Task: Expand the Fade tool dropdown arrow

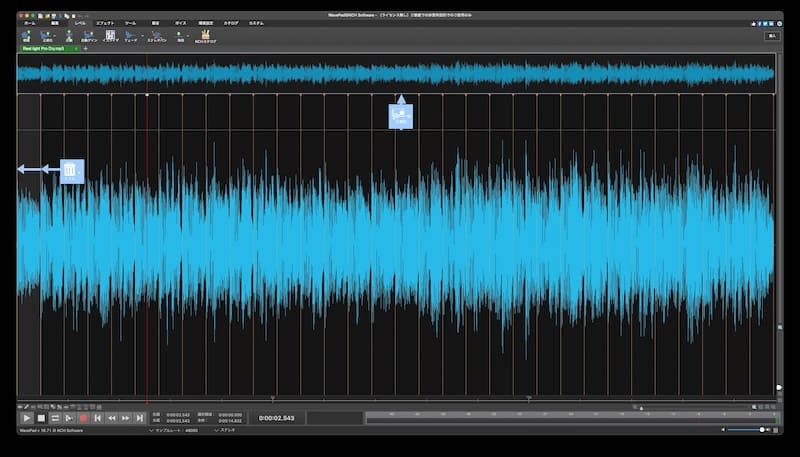Action: pos(143,36)
